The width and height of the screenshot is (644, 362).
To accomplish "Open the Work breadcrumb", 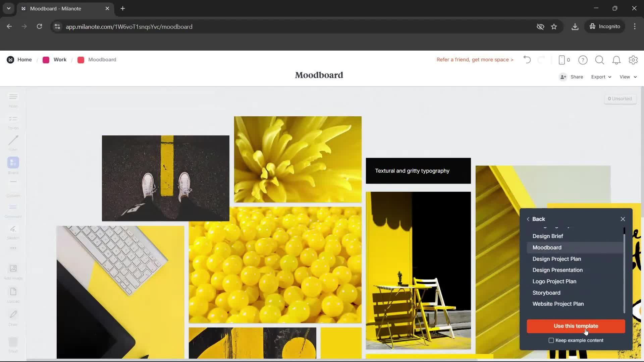I will click(x=60, y=60).
